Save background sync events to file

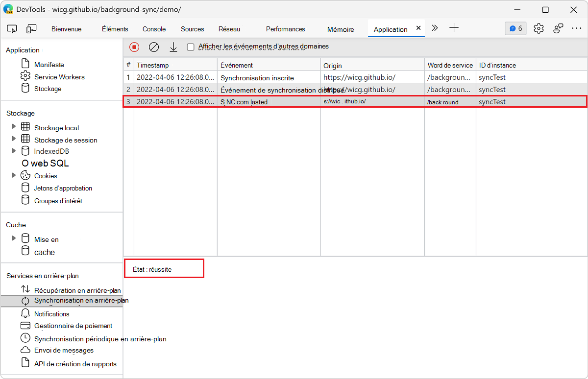173,46
